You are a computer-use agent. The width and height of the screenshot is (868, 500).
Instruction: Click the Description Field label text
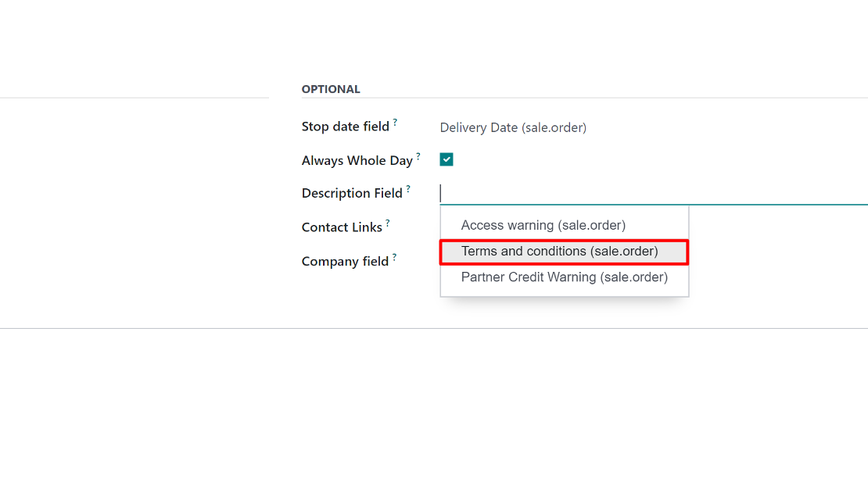(x=352, y=193)
